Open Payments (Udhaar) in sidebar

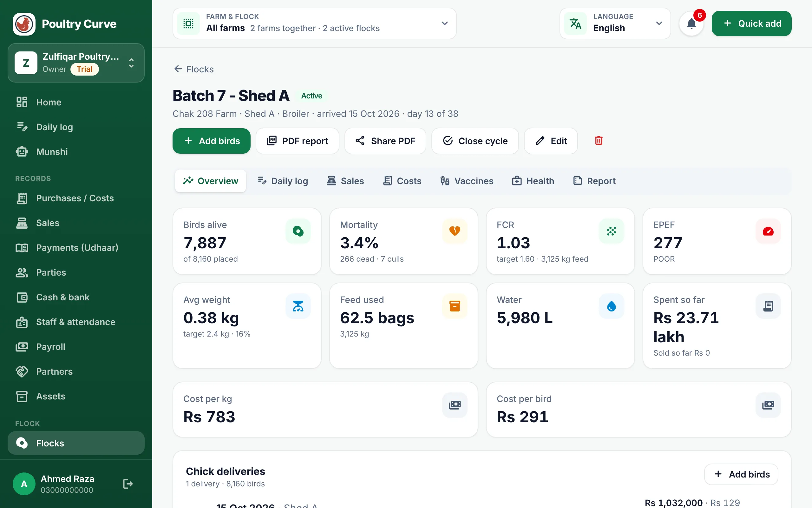(x=76, y=248)
